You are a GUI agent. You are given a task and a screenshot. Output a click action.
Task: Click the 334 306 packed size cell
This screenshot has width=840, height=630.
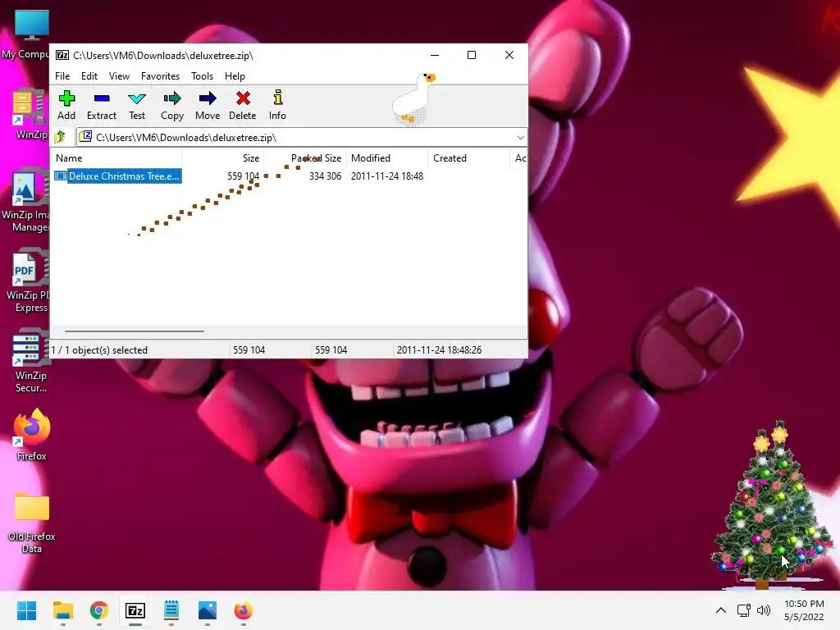pos(325,176)
